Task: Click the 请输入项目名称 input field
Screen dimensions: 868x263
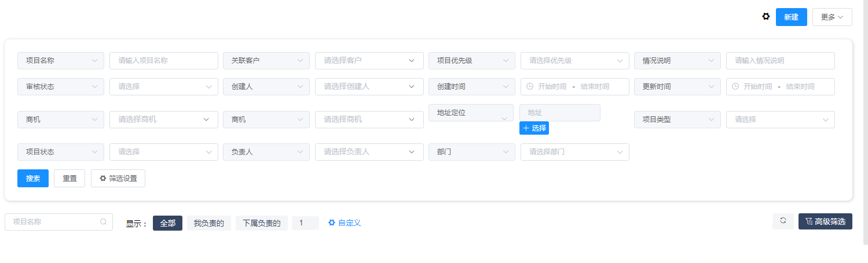Action: [163, 61]
